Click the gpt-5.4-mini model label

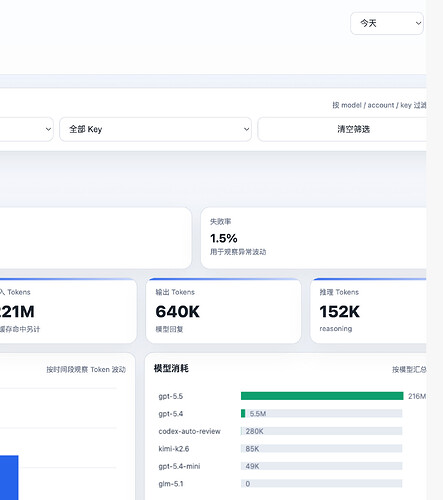(179, 466)
